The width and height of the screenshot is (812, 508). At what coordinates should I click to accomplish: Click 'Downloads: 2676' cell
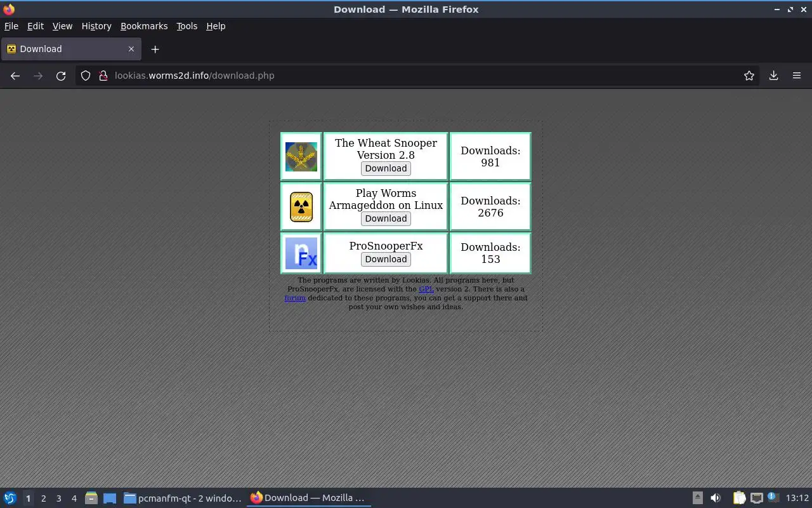tap(490, 206)
